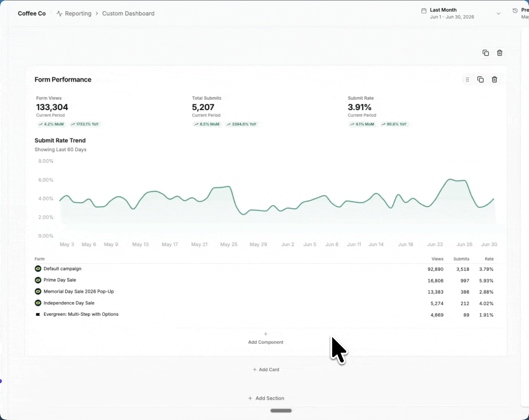Grab the Form Performance card drag handle
This screenshot has height=420, width=529.
pyautogui.click(x=468, y=79)
